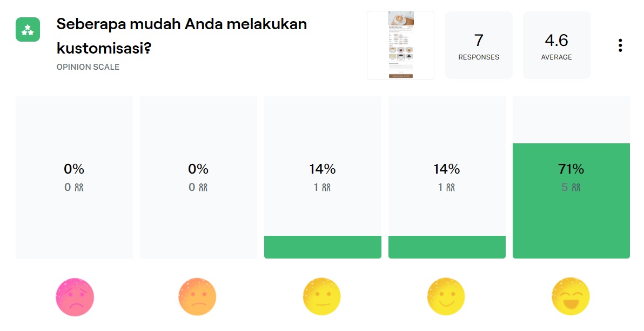Click the people icon in the second column
The height and width of the screenshot is (331, 644).
click(x=203, y=188)
